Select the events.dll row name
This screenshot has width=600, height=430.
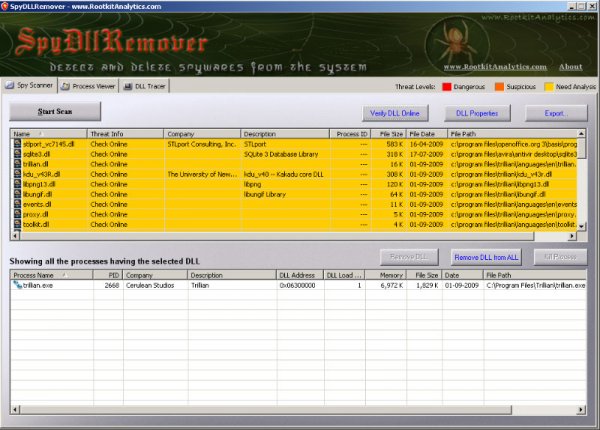click(37, 204)
